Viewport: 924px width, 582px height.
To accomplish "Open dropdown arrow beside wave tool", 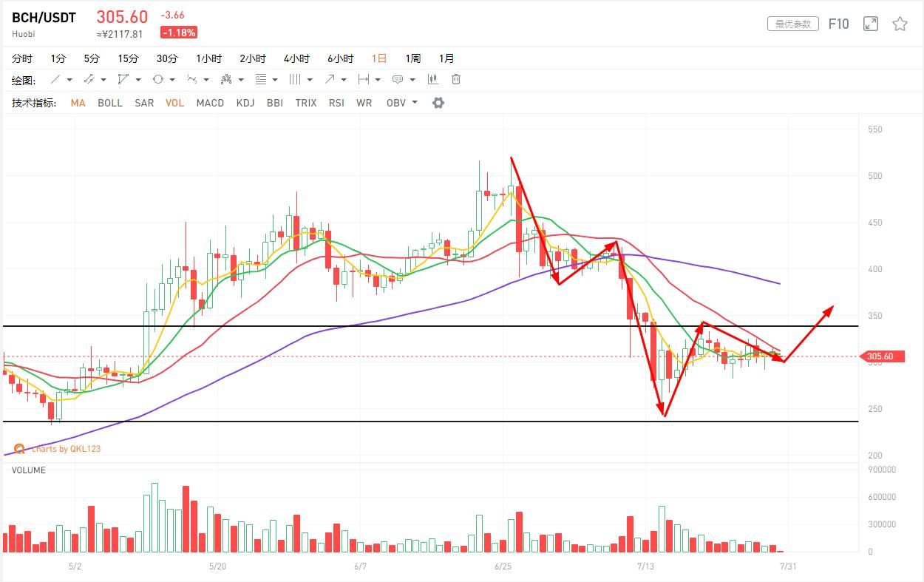I will point(207,80).
